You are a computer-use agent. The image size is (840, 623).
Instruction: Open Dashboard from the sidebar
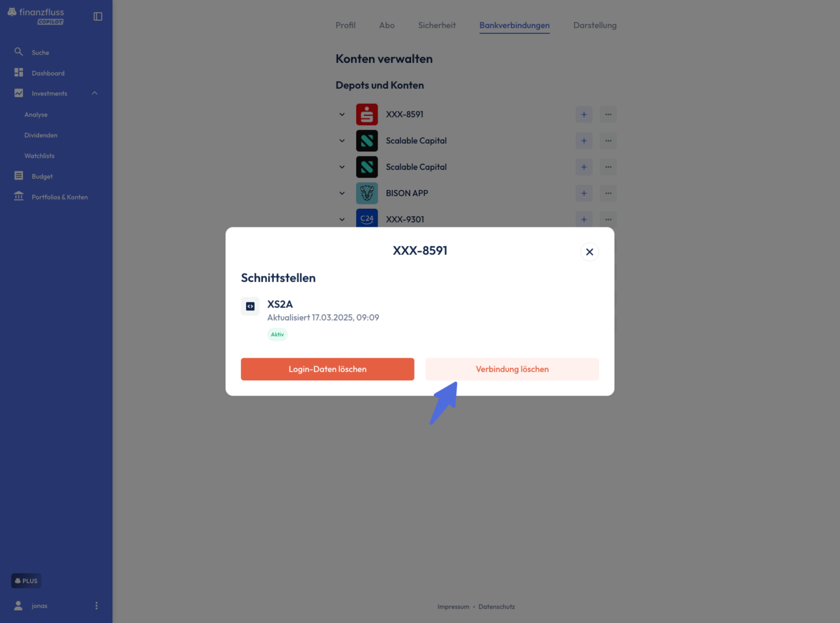point(48,73)
